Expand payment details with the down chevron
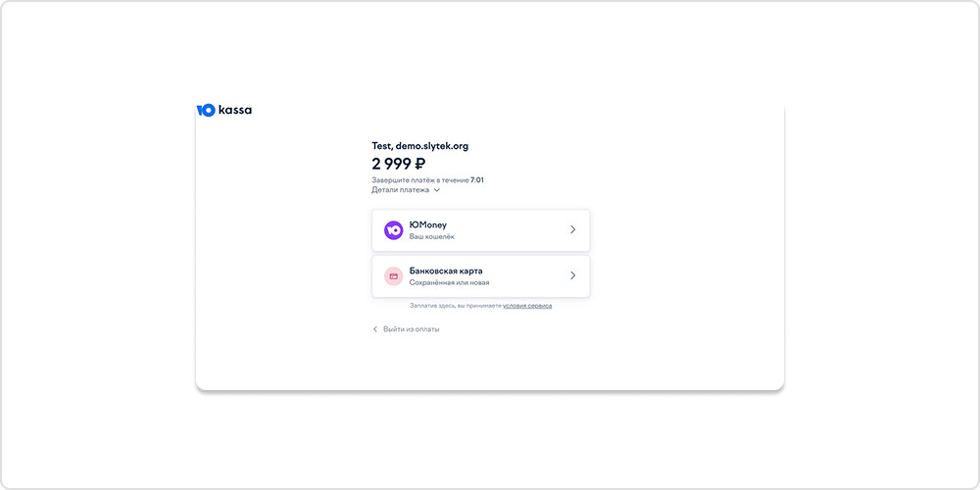 coord(437,190)
